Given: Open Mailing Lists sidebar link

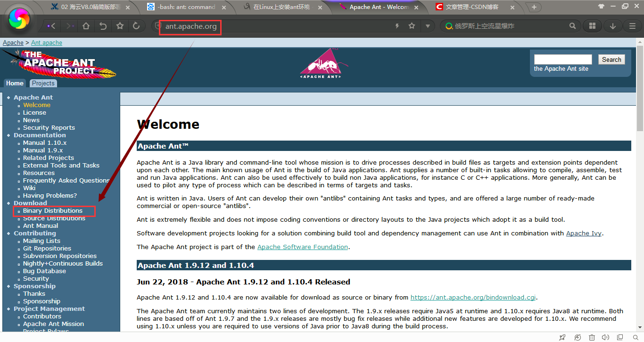Looking at the screenshot, I should coord(41,241).
